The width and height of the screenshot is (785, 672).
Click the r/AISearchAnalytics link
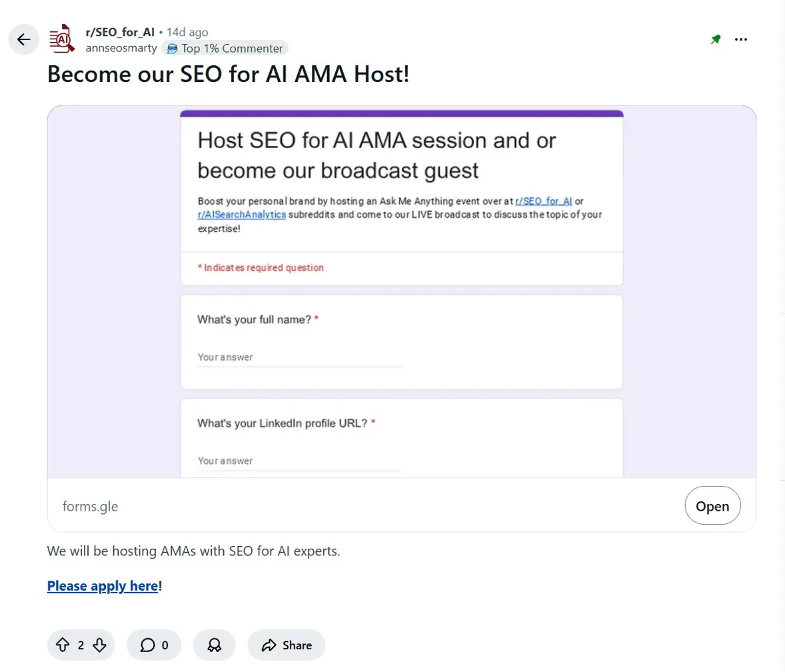click(241, 215)
